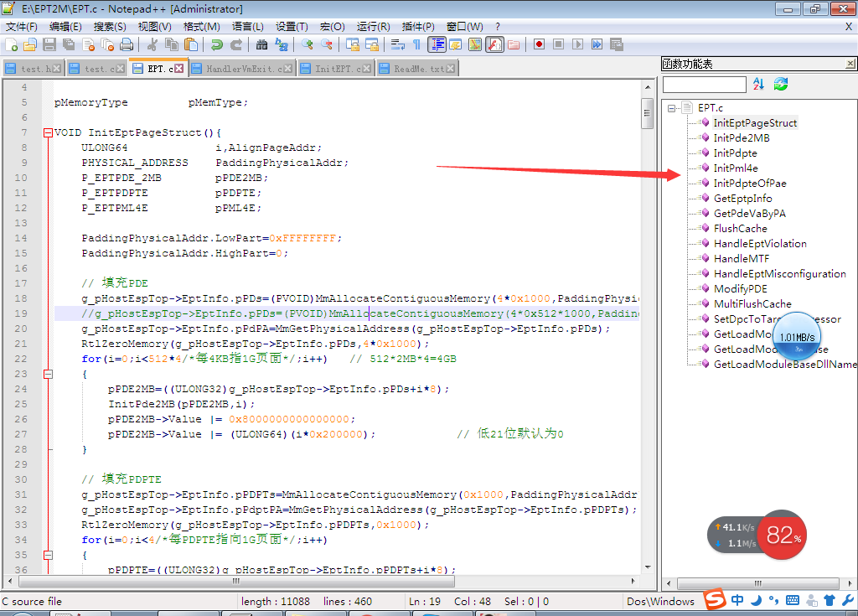Click the stop recording macro icon
858x616 pixels.
coord(558,44)
